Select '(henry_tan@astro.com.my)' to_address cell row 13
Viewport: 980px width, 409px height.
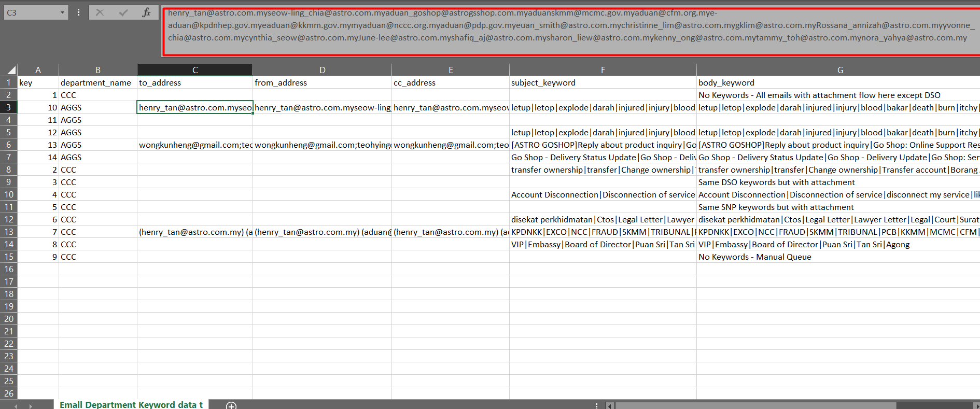pos(195,232)
